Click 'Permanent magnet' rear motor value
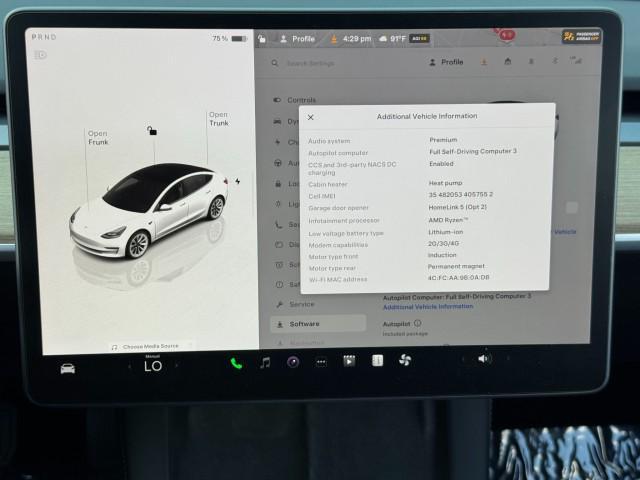The height and width of the screenshot is (480, 640). [x=456, y=267]
